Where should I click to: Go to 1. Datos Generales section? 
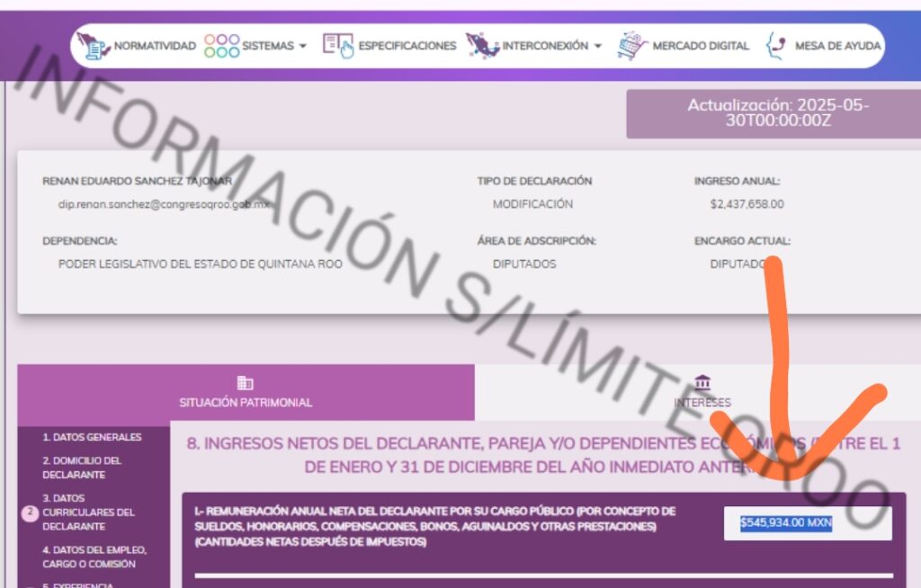92,437
